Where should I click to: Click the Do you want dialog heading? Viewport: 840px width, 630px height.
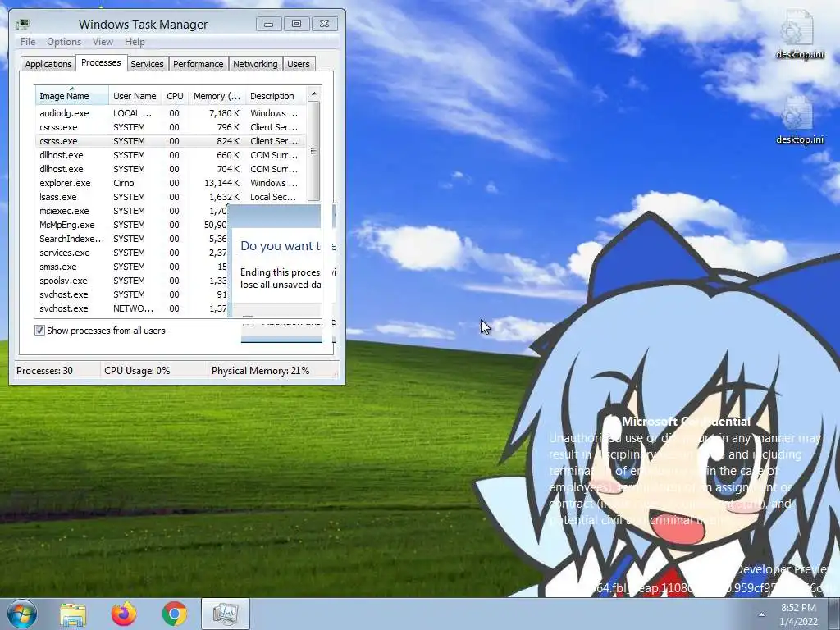tap(281, 246)
